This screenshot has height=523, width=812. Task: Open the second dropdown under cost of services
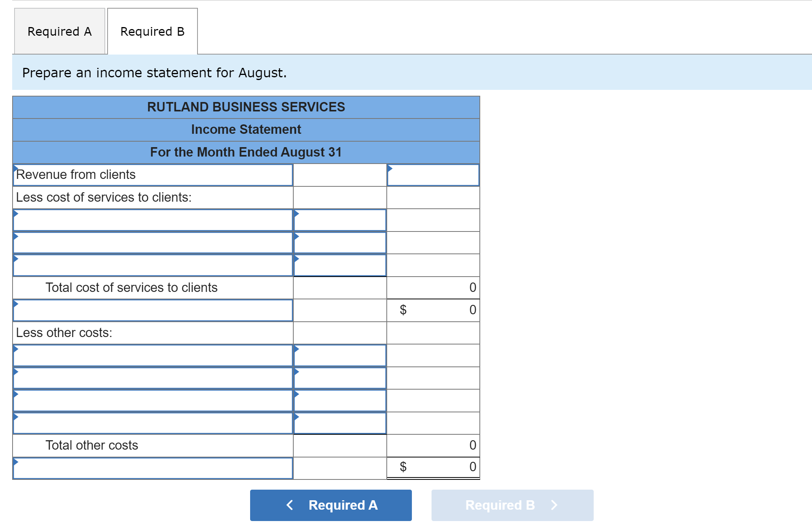tap(153, 242)
